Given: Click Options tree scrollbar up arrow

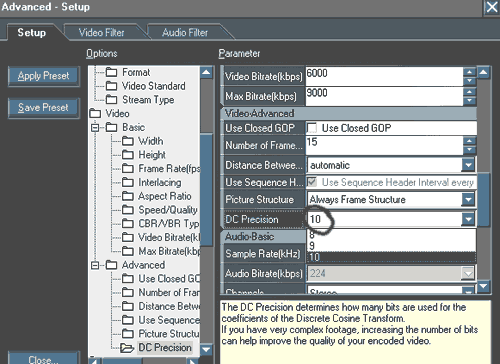Looking at the screenshot, I should point(206,72).
